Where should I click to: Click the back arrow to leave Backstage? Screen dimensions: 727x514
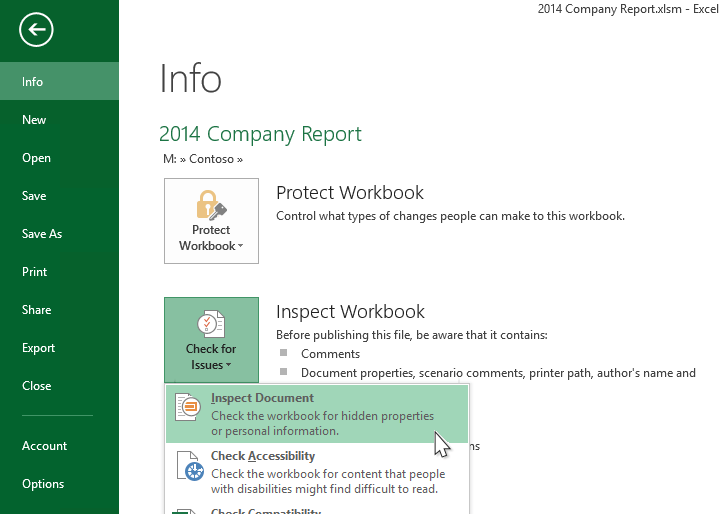pyautogui.click(x=36, y=30)
